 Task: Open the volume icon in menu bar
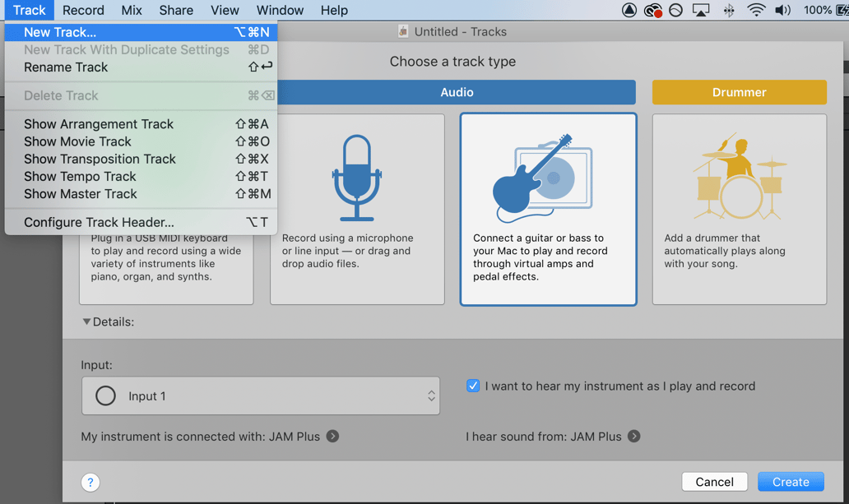782,10
